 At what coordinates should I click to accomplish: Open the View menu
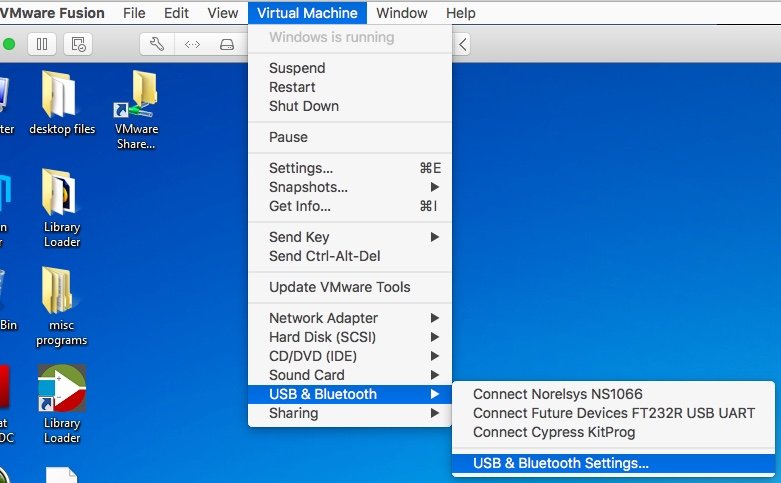(x=223, y=13)
